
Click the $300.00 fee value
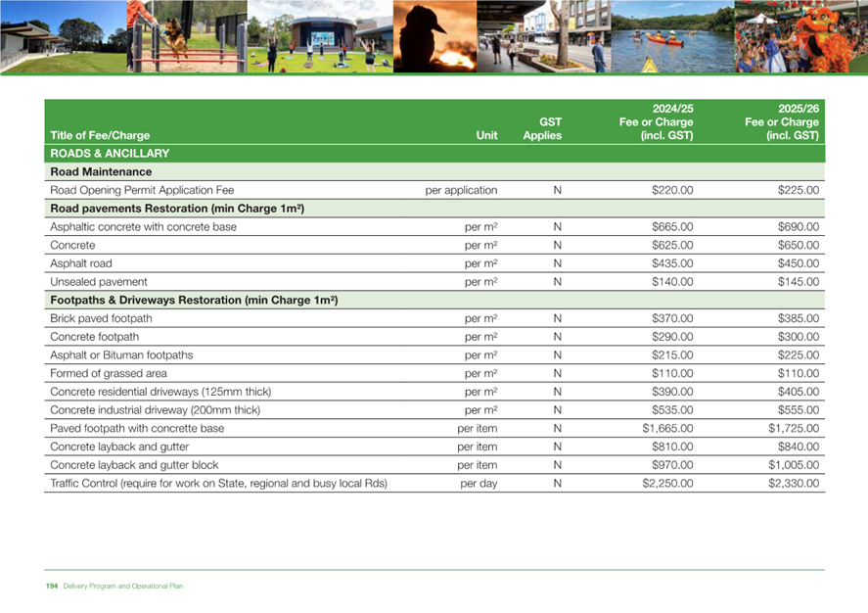pos(799,336)
